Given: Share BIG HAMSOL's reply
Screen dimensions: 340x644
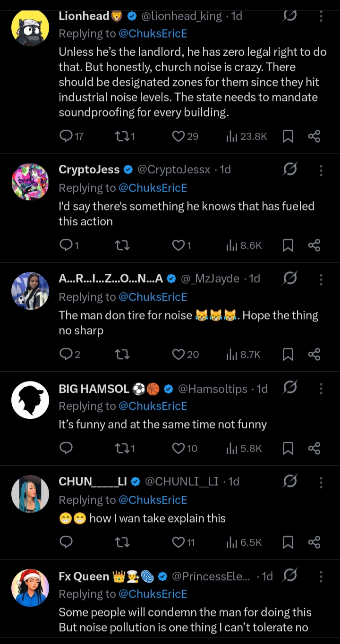Looking at the screenshot, I should point(314,448).
